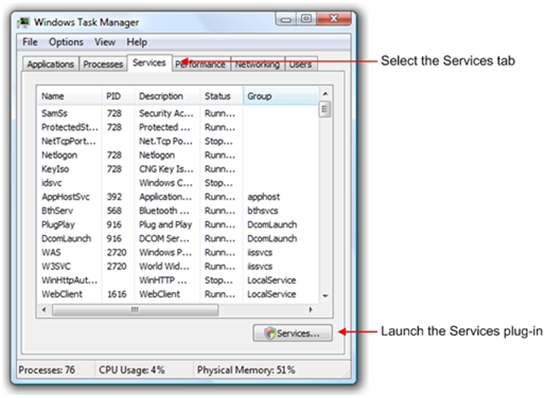Click the CPU Usage: 4% status entry
546x398 pixels.
(132, 370)
